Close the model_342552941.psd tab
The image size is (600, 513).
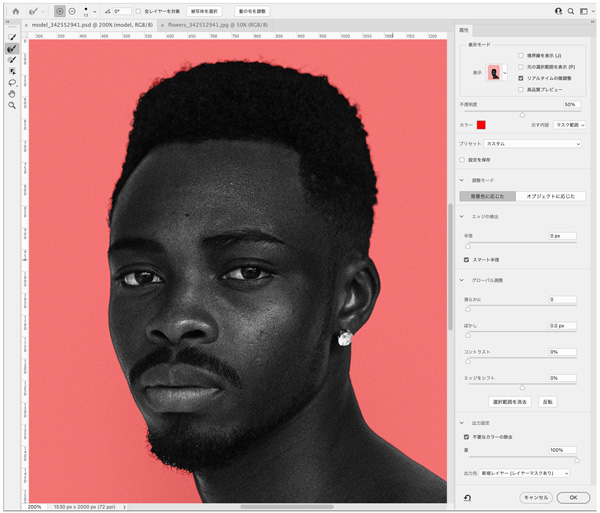pyautogui.click(x=26, y=25)
